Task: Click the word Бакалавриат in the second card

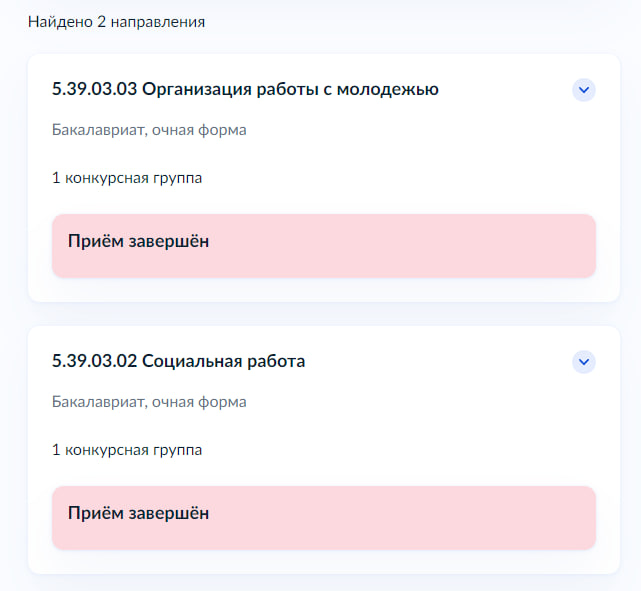Action: click(x=99, y=402)
